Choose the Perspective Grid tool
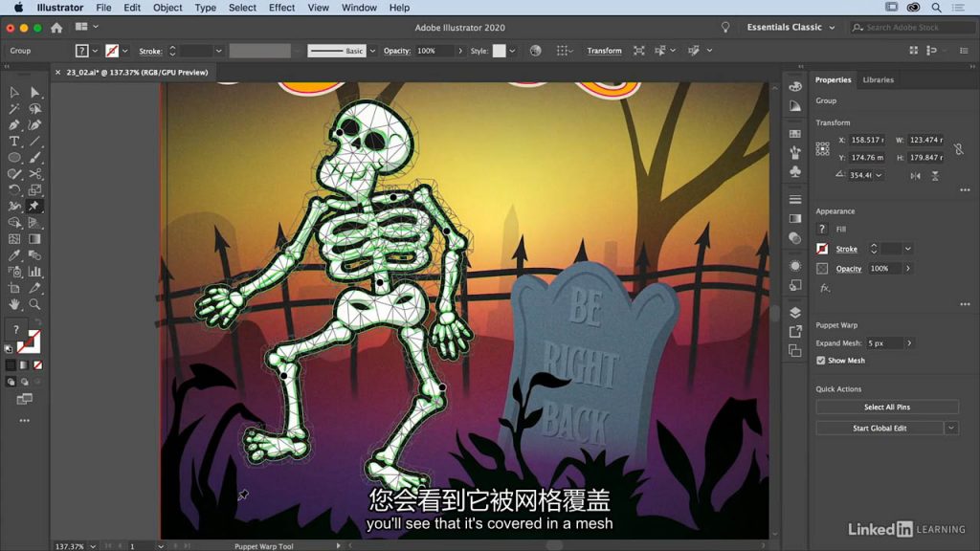This screenshot has width=980, height=551. (35, 222)
